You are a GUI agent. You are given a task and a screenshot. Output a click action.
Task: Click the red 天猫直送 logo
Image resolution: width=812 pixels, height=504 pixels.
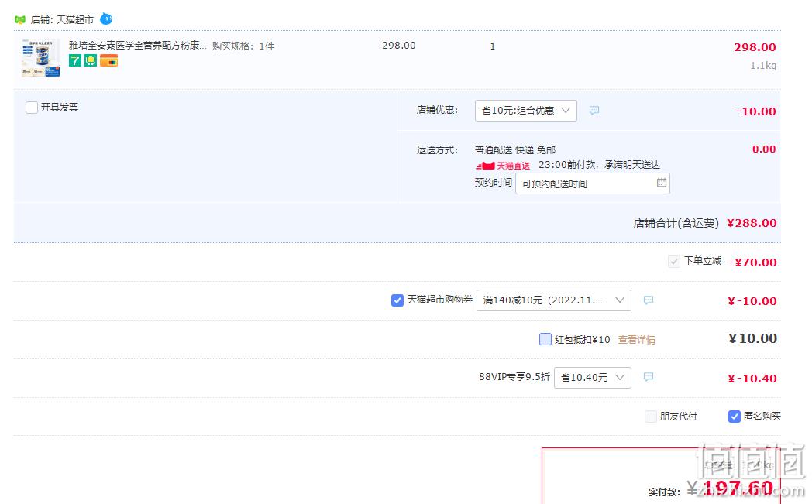click(503, 166)
